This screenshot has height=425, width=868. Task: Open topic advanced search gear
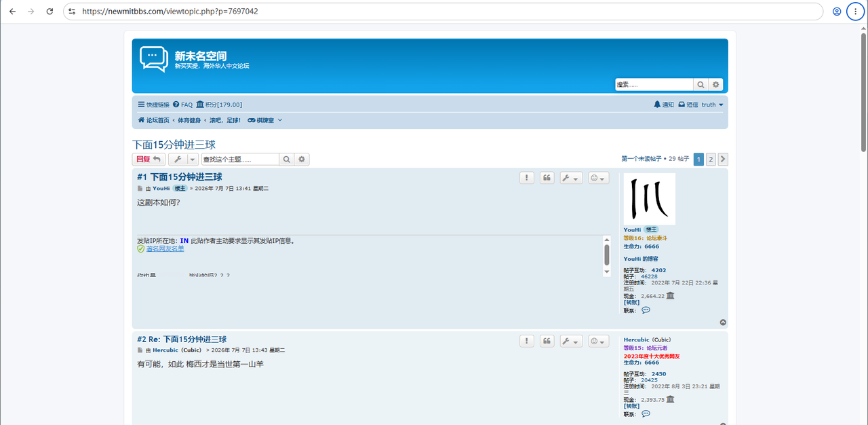pos(302,159)
